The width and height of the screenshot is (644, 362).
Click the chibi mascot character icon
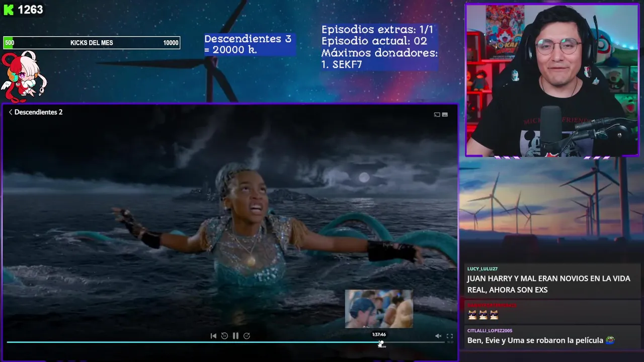coord(23,76)
